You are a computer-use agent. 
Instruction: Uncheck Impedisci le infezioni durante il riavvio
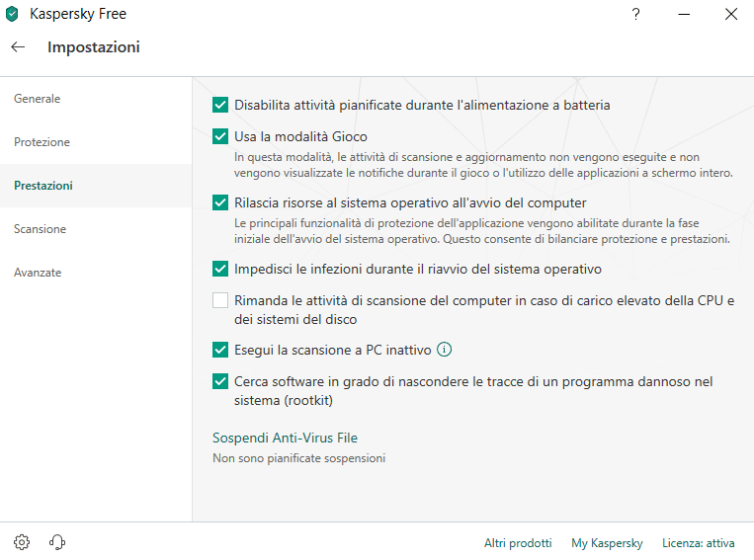tap(220, 269)
